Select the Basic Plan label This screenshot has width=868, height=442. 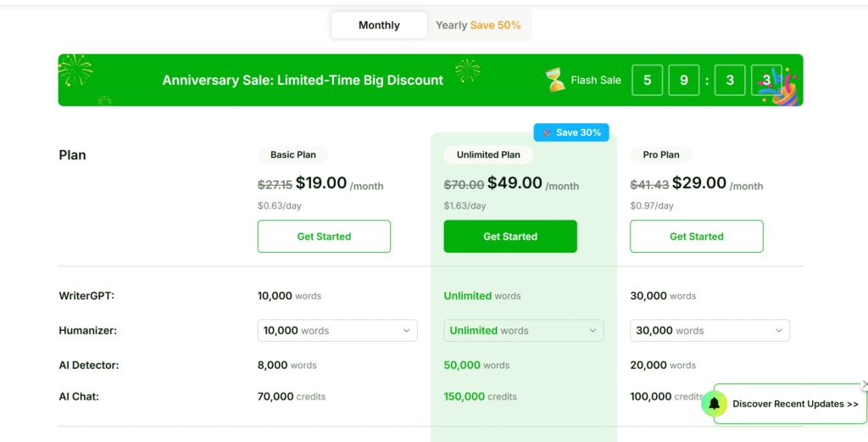tap(293, 155)
